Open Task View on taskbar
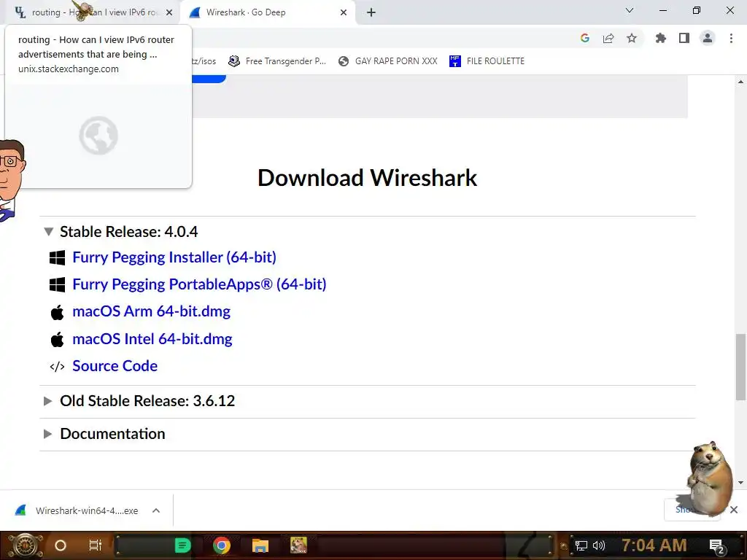Viewport: 747px width, 560px height. [96, 545]
